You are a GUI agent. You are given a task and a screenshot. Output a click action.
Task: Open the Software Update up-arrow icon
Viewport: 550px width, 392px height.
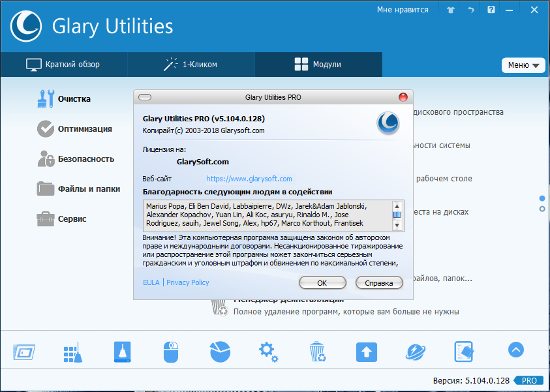click(x=367, y=352)
